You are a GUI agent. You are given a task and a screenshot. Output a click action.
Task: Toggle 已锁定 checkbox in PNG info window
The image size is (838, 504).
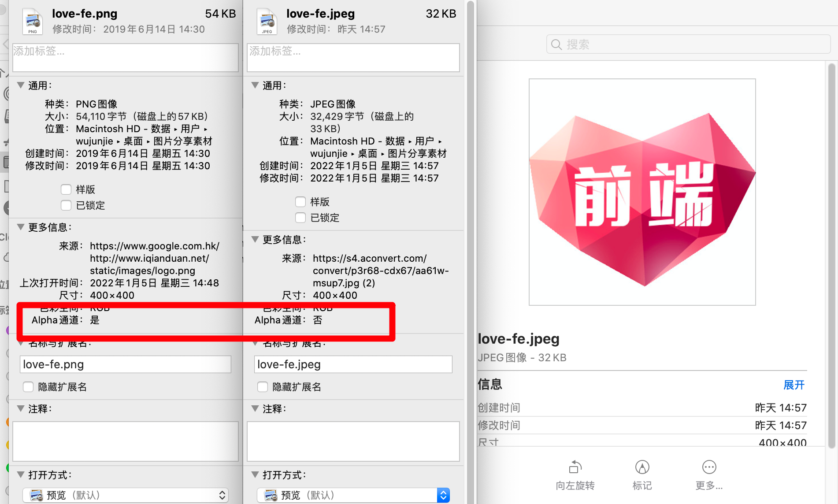66,205
